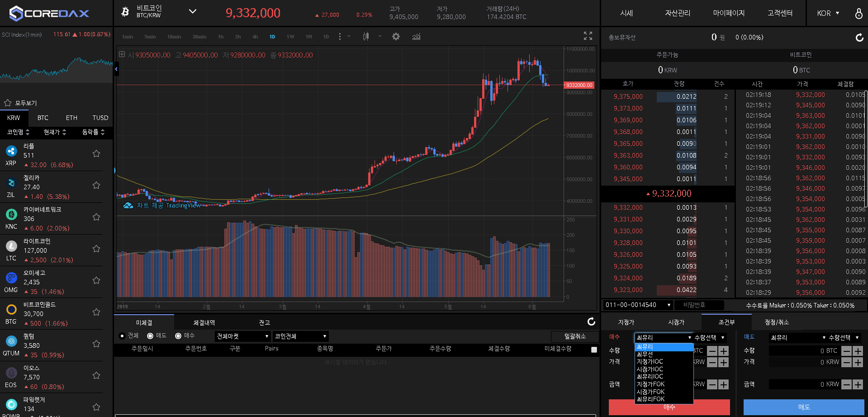The height and width of the screenshot is (417, 868).
Task: Expand the chart legend plus box
Action: (122, 54)
